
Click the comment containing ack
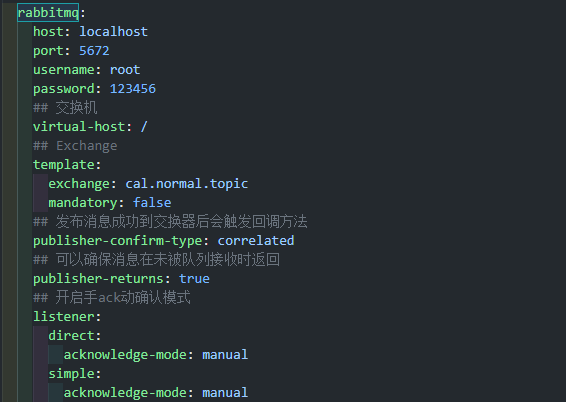(x=112, y=298)
